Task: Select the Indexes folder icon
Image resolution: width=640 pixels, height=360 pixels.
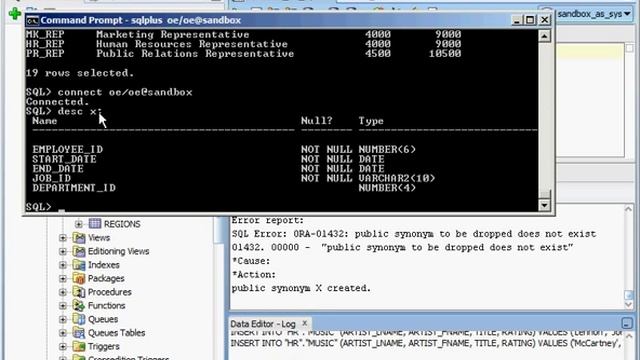Action: pyautogui.click(x=79, y=264)
